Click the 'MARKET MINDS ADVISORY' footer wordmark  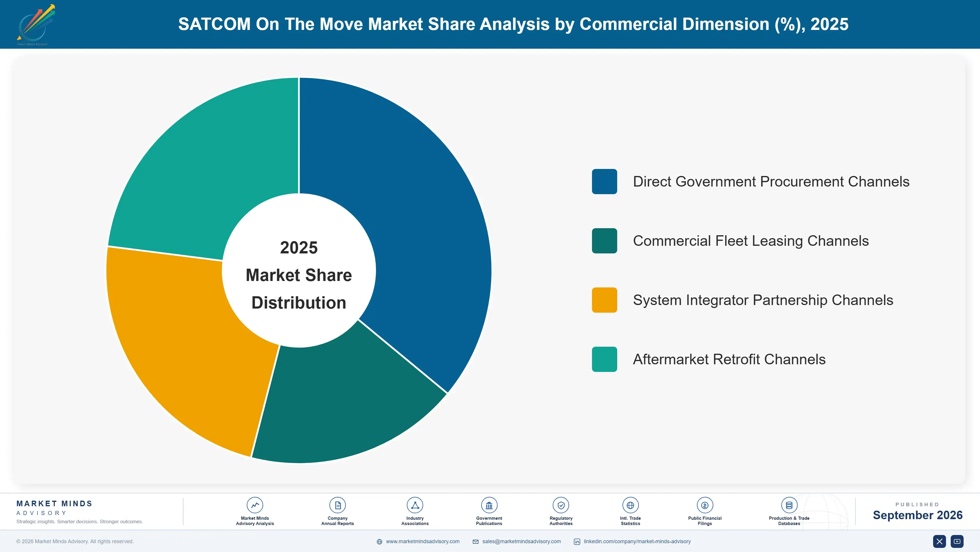point(55,508)
